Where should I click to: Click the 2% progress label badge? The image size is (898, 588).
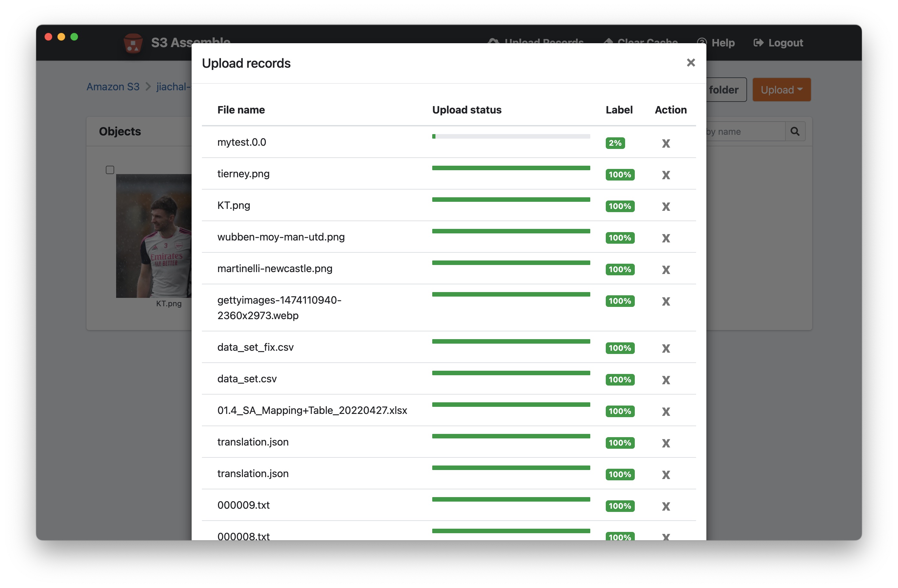tap(615, 143)
